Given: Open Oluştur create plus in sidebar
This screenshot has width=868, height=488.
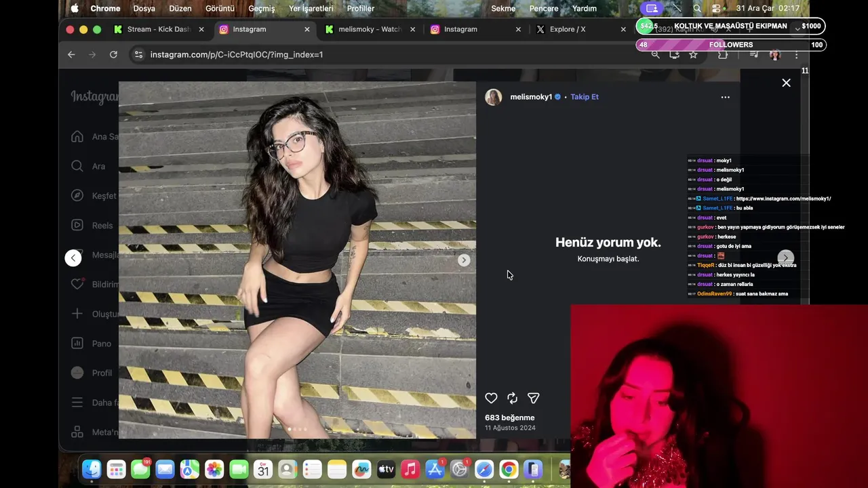Looking at the screenshot, I should point(95,314).
